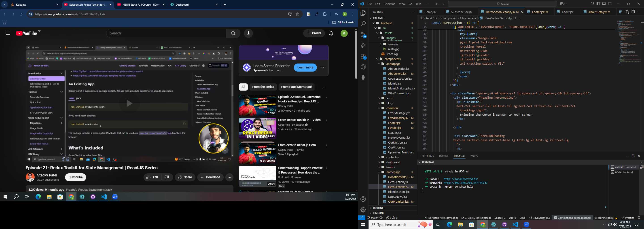This screenshot has width=644, height=229.
Task: Click the Share button under the video
Action: (185, 177)
